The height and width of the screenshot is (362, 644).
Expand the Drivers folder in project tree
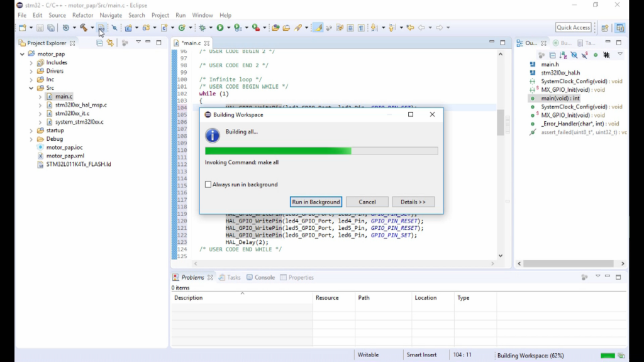coord(31,71)
